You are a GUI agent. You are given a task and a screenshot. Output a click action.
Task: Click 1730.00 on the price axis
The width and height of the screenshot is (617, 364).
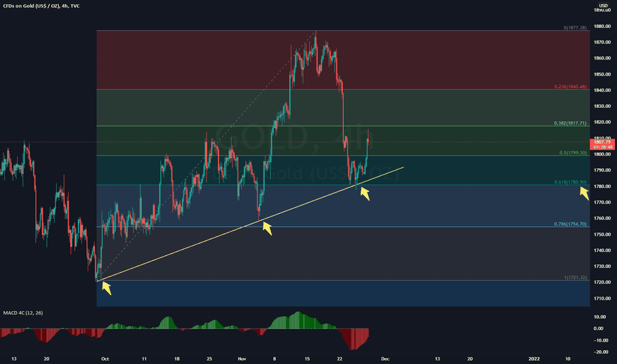tap(602, 267)
